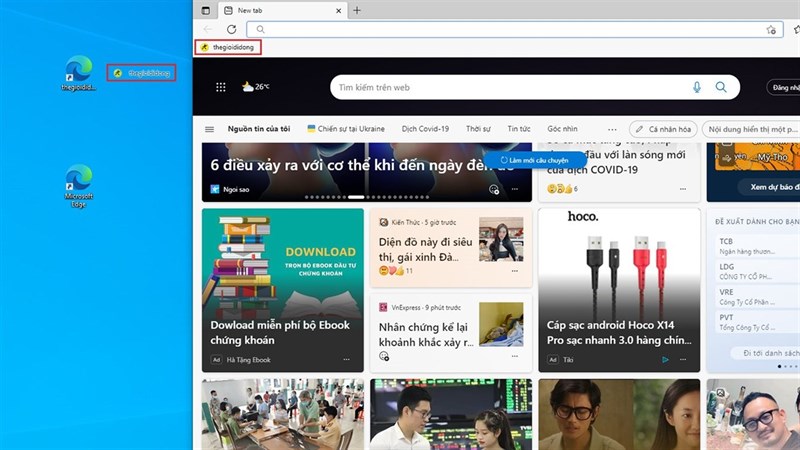Open the VRE stock suggestion
The image size is (800, 450).
756,297
